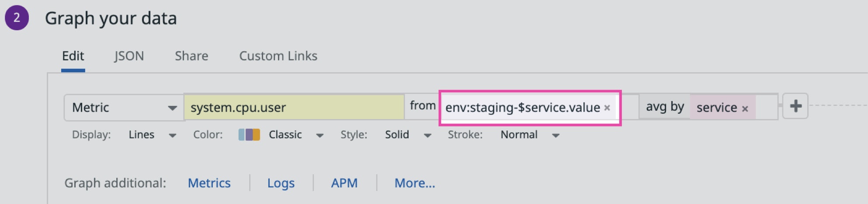Viewport: 868px width, 204px height.
Task: Click the Classic color palette swatch
Action: point(249,134)
